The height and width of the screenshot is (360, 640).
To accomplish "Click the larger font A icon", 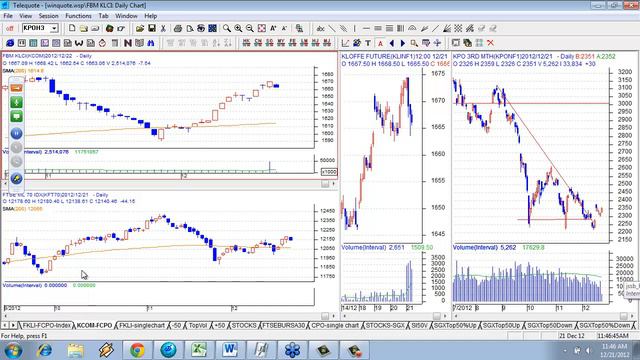I will pos(273,28).
